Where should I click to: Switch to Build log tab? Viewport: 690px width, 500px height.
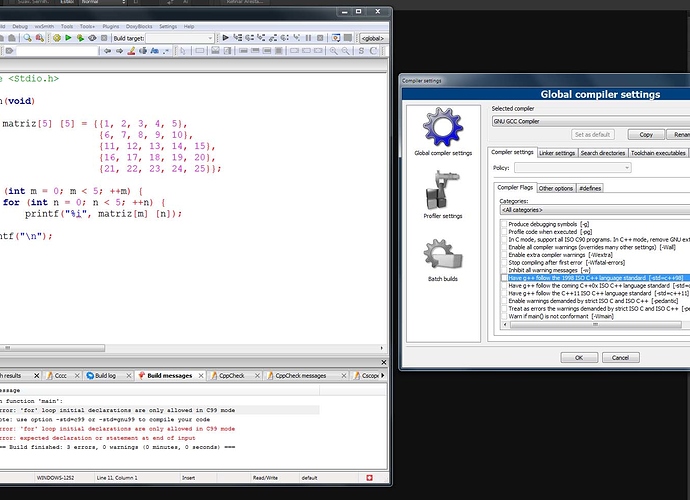click(106, 375)
